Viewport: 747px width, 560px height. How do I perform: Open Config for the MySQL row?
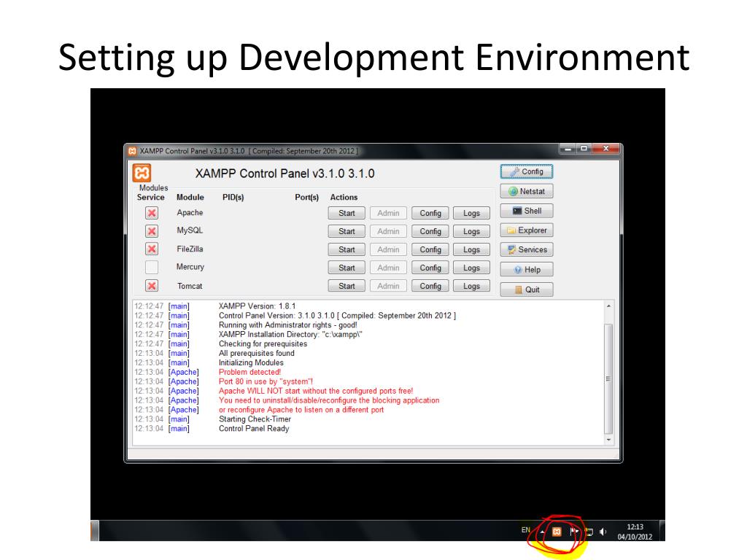coord(430,231)
